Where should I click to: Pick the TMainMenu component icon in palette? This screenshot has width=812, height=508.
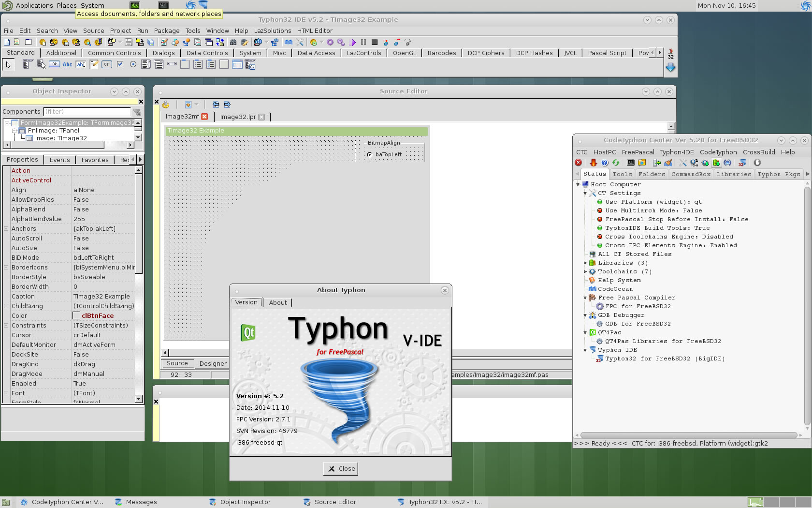[28, 64]
